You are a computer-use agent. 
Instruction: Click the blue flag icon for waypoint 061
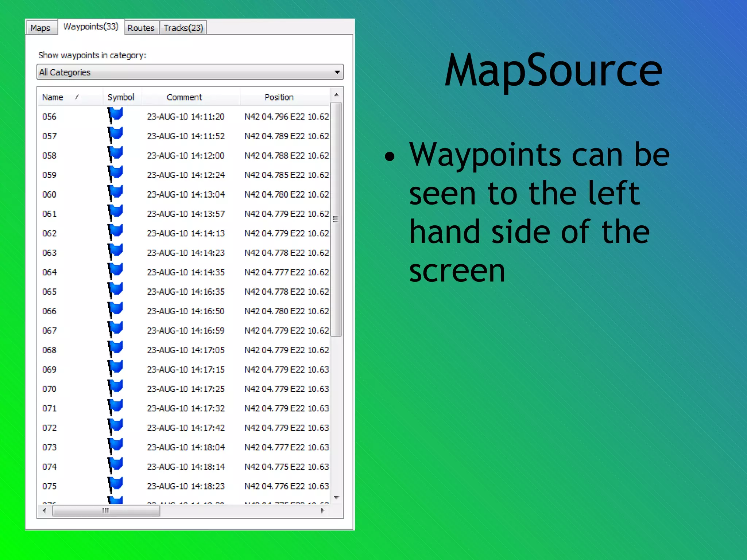pyautogui.click(x=115, y=213)
